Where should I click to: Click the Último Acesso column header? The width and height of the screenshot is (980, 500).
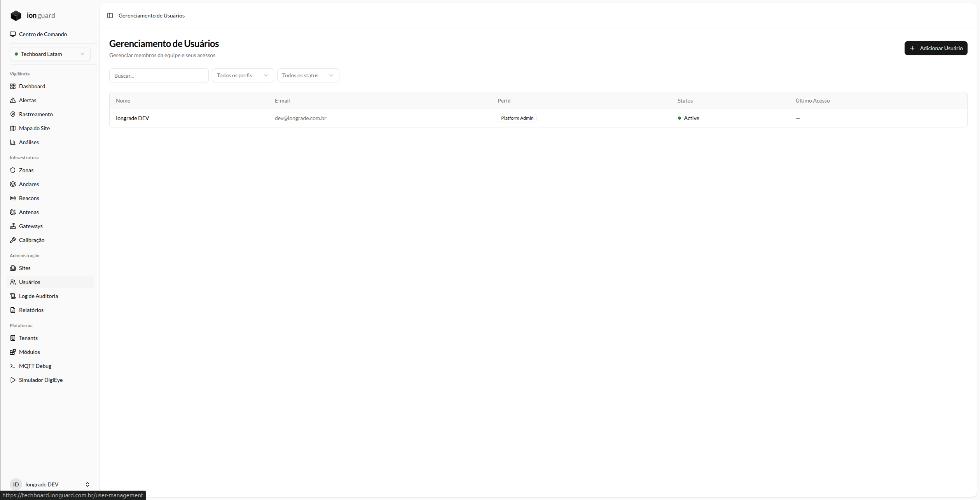tap(812, 101)
